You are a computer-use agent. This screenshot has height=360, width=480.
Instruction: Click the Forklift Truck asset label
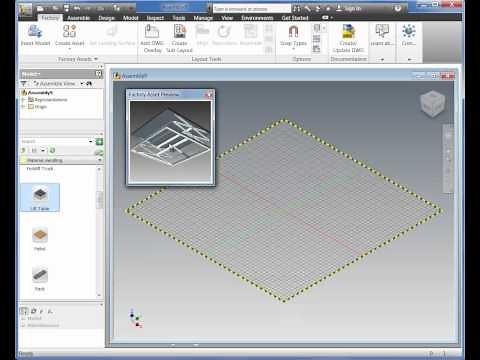(40, 169)
